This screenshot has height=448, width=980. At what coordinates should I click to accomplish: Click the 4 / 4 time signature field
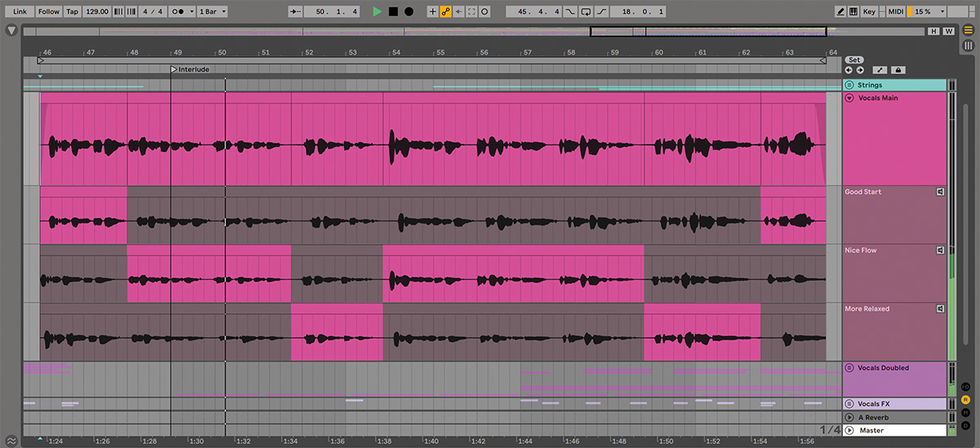click(x=151, y=11)
